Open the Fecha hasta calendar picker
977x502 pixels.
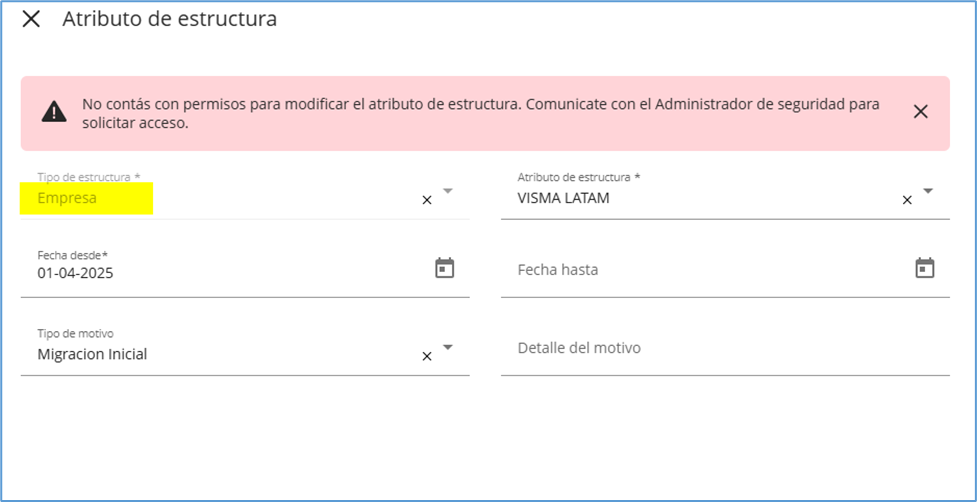[x=925, y=268]
